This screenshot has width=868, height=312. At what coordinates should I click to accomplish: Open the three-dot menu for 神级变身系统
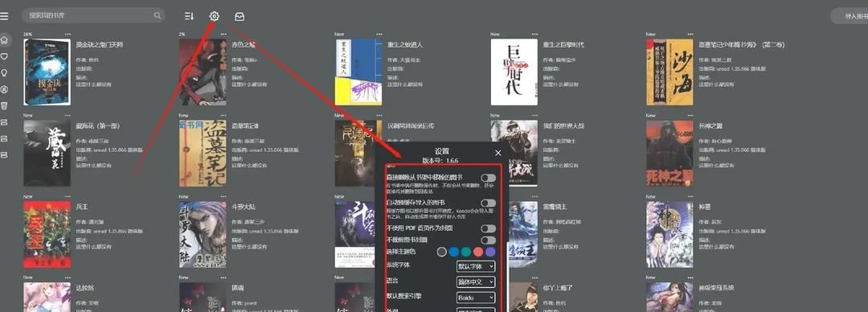coord(690,277)
